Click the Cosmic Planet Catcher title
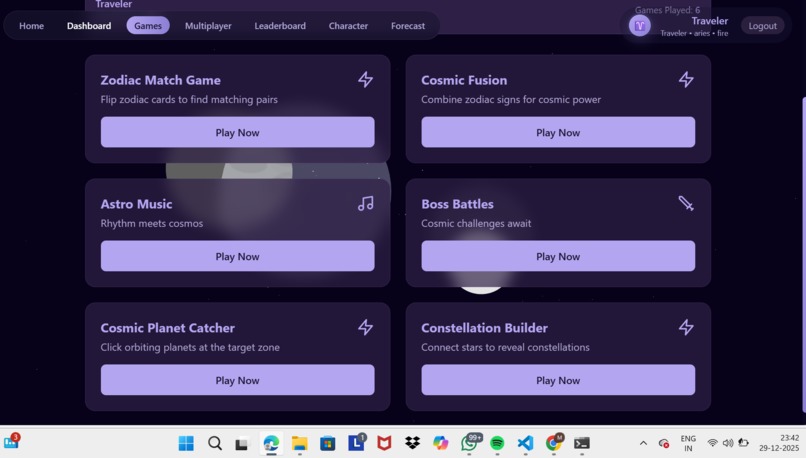Image resolution: width=806 pixels, height=458 pixels. pos(168,328)
